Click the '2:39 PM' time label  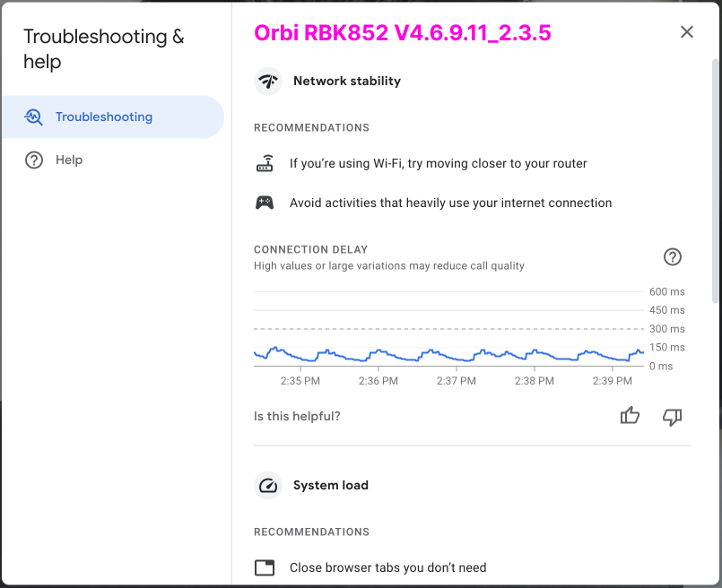pos(612,381)
